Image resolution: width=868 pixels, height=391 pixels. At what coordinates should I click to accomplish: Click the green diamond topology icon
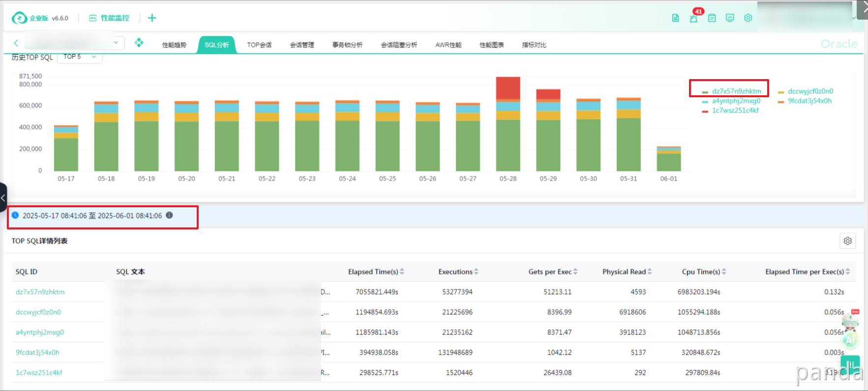point(139,43)
